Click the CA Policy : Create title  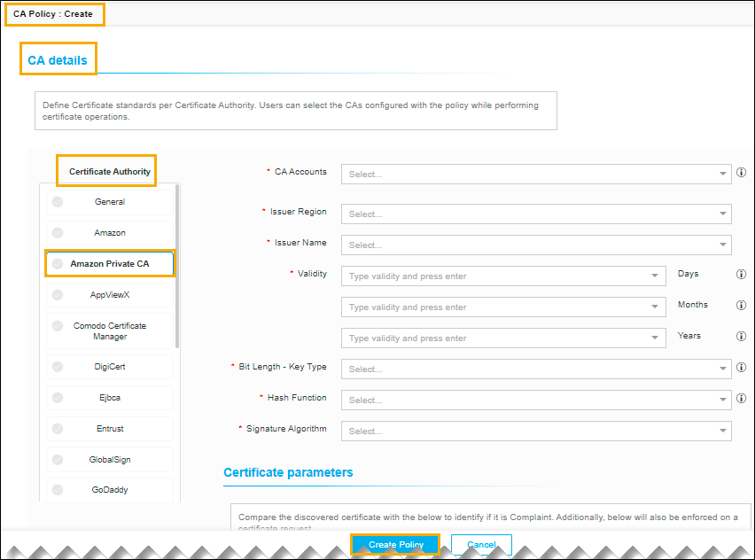coord(53,14)
